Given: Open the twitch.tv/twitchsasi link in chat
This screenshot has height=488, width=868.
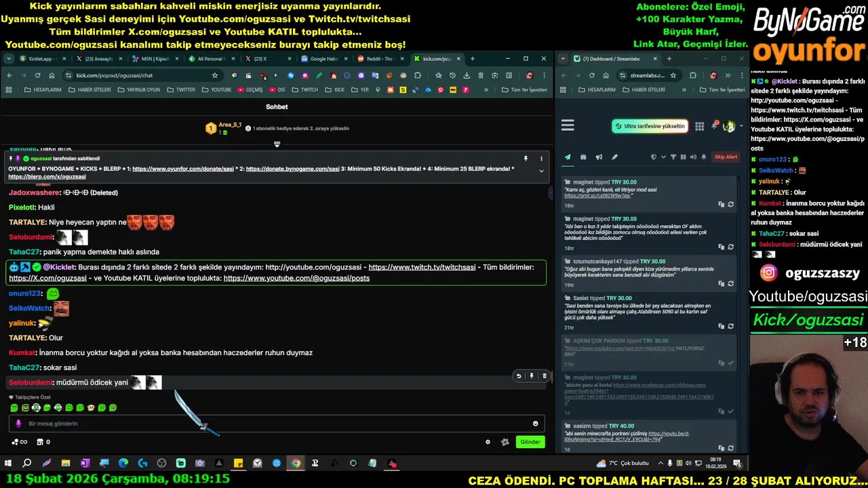Looking at the screenshot, I should tap(422, 267).
